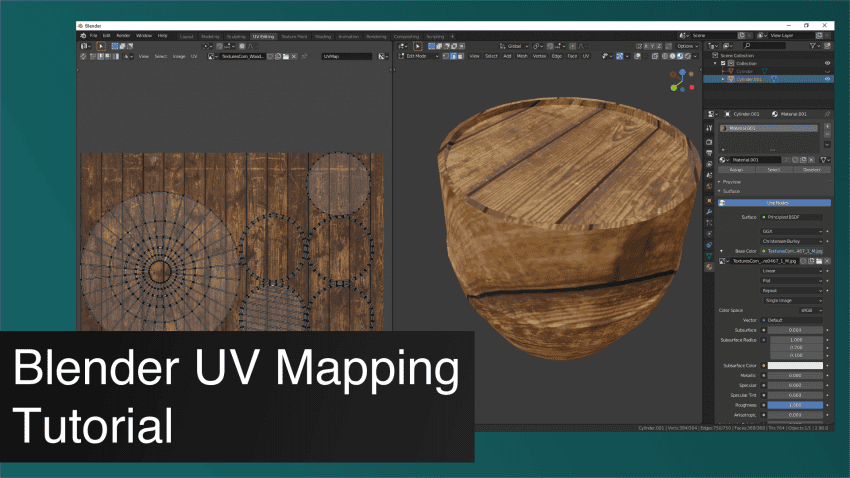This screenshot has height=478, width=850.
Task: Open the viewport Options dropdown
Action: pyautogui.click(x=687, y=47)
